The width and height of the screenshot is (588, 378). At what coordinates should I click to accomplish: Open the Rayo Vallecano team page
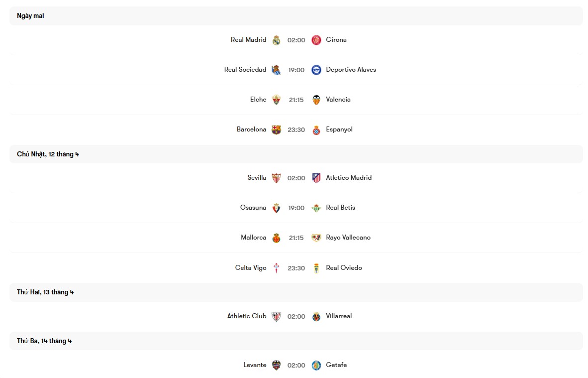tap(348, 238)
